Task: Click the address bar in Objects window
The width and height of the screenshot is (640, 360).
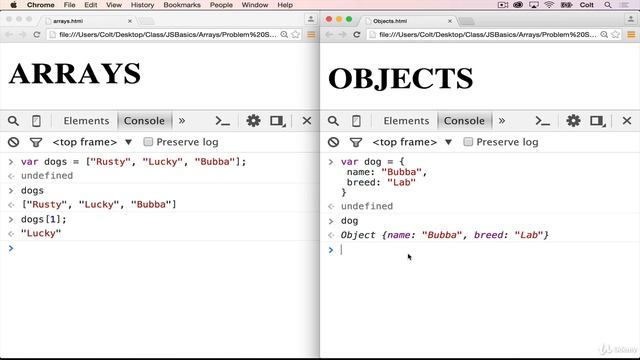Action: [488, 35]
